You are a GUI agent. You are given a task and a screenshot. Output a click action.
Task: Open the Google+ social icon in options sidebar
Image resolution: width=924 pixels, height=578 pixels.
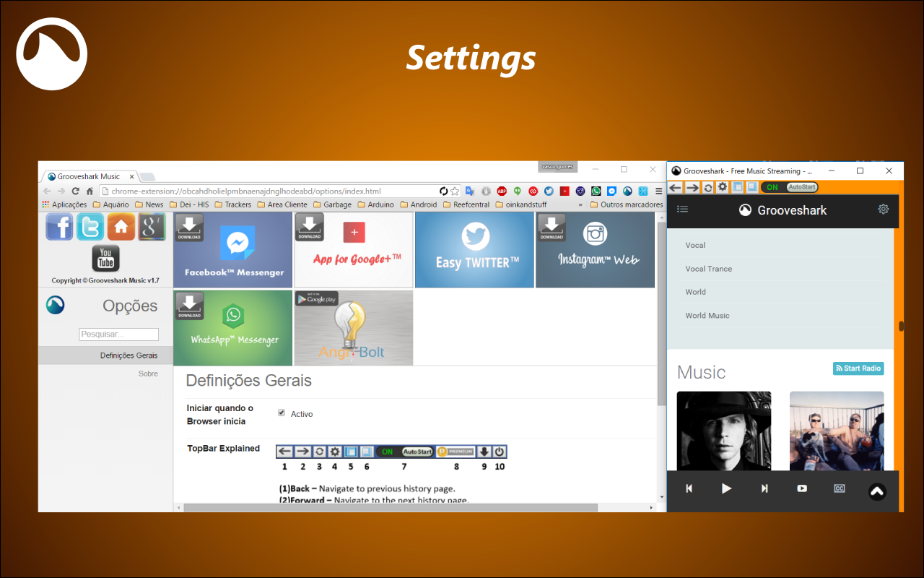(x=152, y=227)
